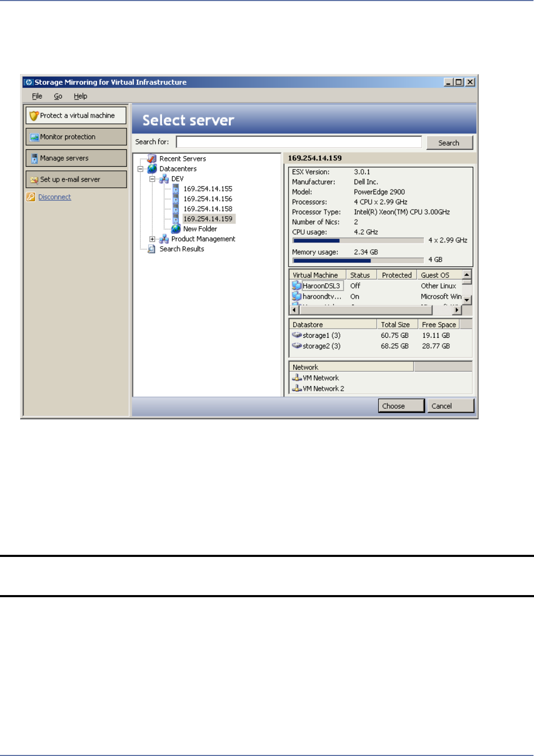Collapse the Datacenters tree node
534x756 pixels.
pyautogui.click(x=141, y=169)
